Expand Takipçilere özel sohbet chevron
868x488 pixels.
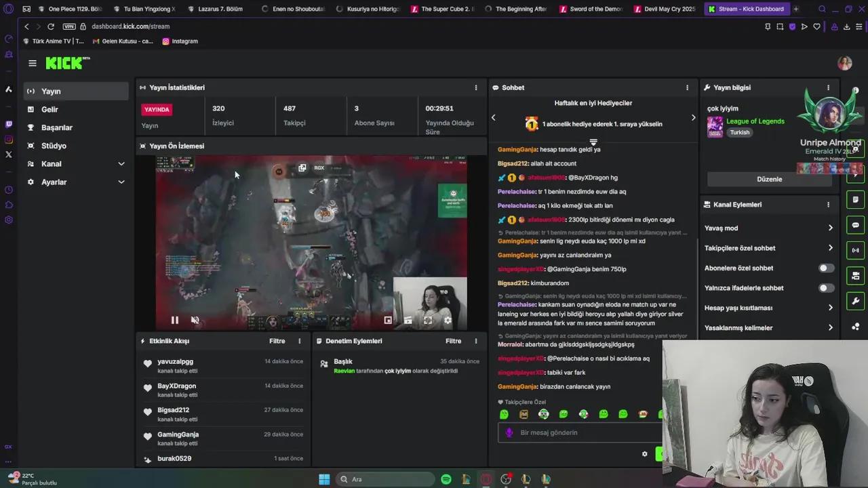pyautogui.click(x=830, y=248)
